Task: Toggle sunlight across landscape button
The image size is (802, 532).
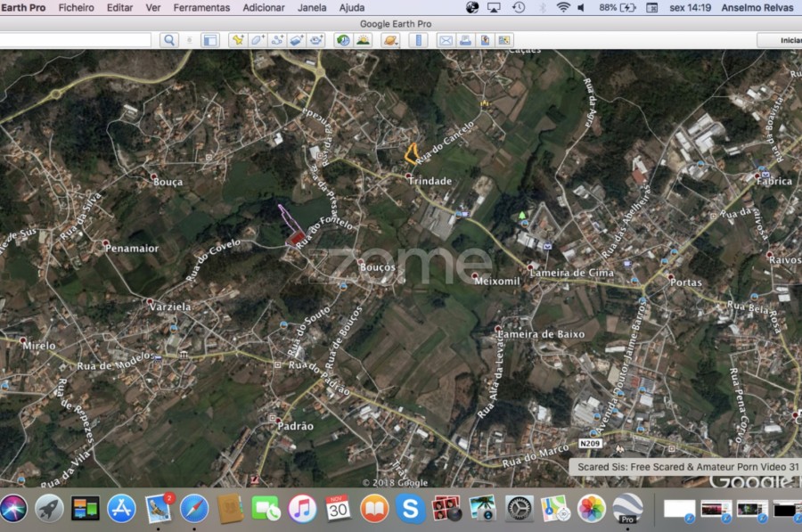Action: coord(363,40)
